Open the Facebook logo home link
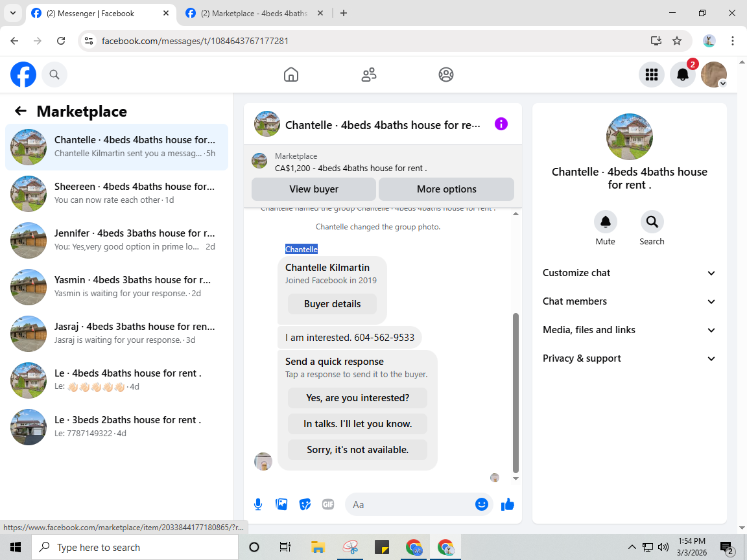Screen dimensions: 747x560 (x=23, y=75)
